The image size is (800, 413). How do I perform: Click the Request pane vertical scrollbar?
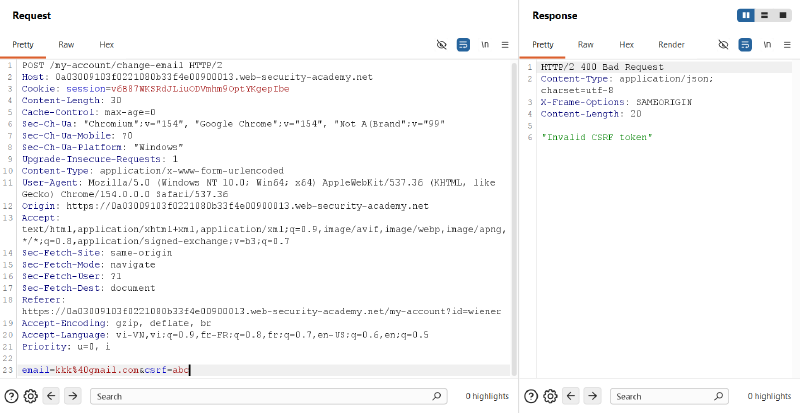(x=513, y=219)
